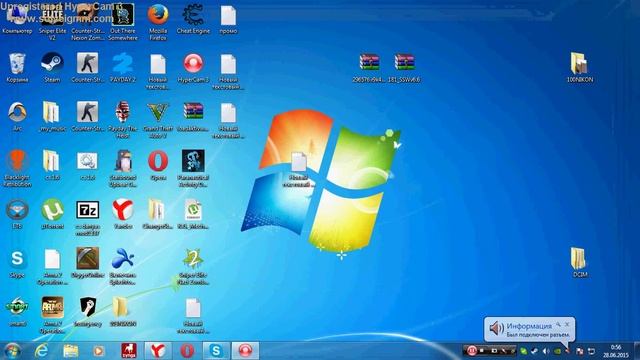Select the Recycle Bin (Корзина) icon
640x360 pixels.
(17, 67)
